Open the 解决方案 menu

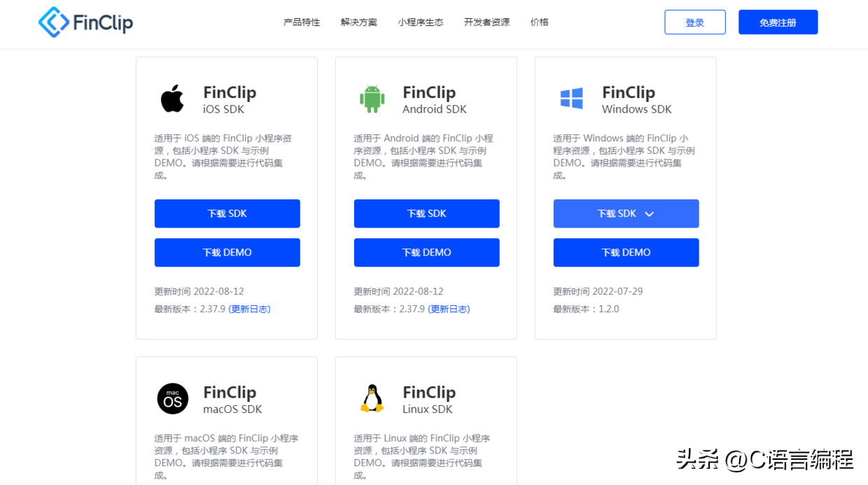[359, 22]
